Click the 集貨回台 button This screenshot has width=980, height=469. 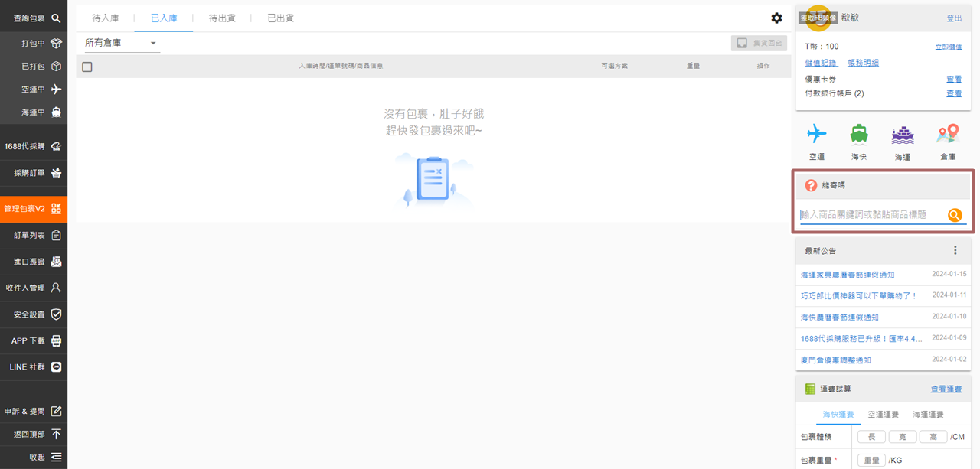[x=759, y=43]
